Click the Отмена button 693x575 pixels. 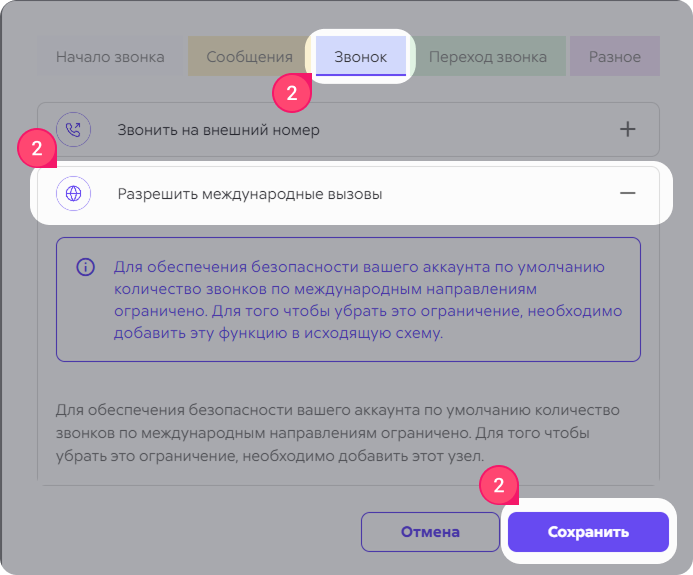pyautogui.click(x=430, y=532)
